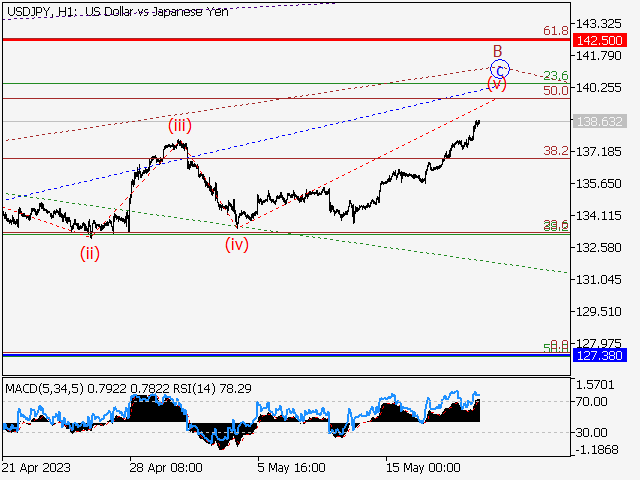Click the green 23.6 Fibonacci label
640x480 pixels.
556,75
